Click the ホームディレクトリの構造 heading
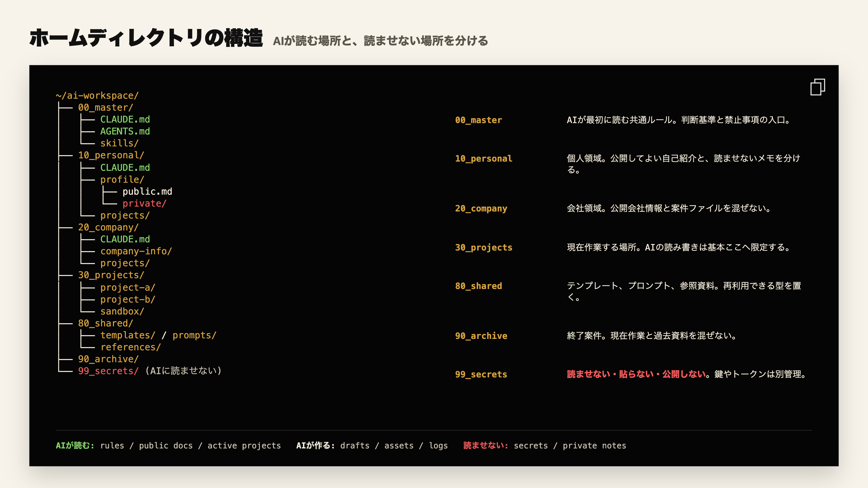868x488 pixels. pyautogui.click(x=146, y=38)
